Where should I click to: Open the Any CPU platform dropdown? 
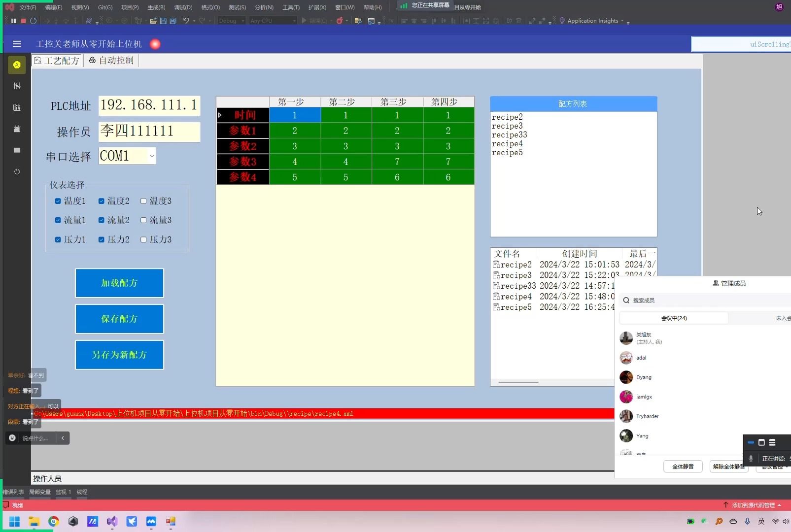coord(273,21)
